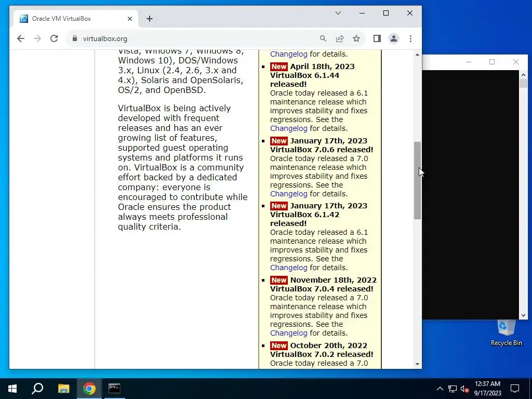Image resolution: width=532 pixels, height=399 pixels.
Task: Open the Changelog link for VirtualBox 6.1.44
Action: click(289, 128)
